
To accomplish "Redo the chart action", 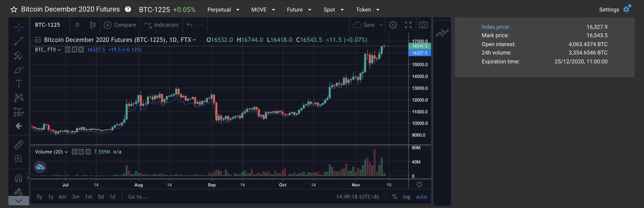I will 201,25.
